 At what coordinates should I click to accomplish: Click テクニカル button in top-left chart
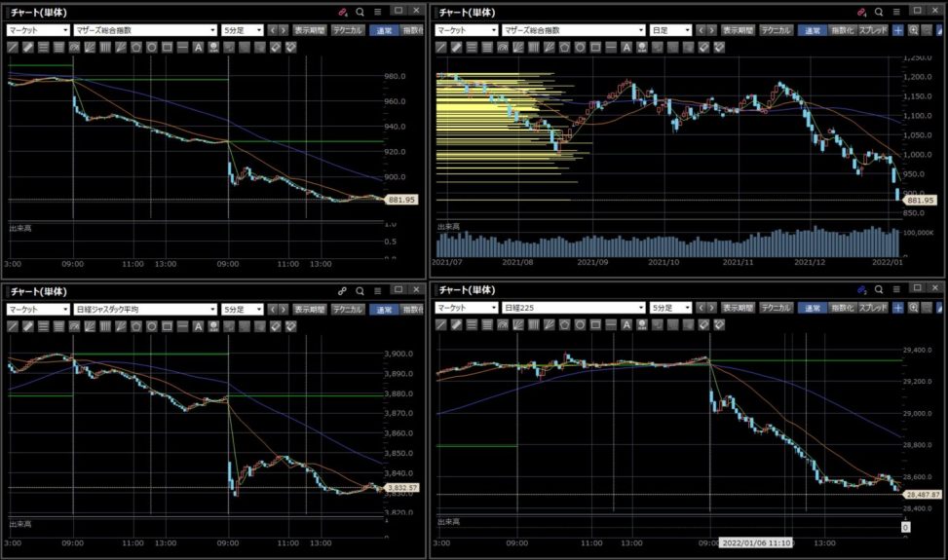[348, 30]
